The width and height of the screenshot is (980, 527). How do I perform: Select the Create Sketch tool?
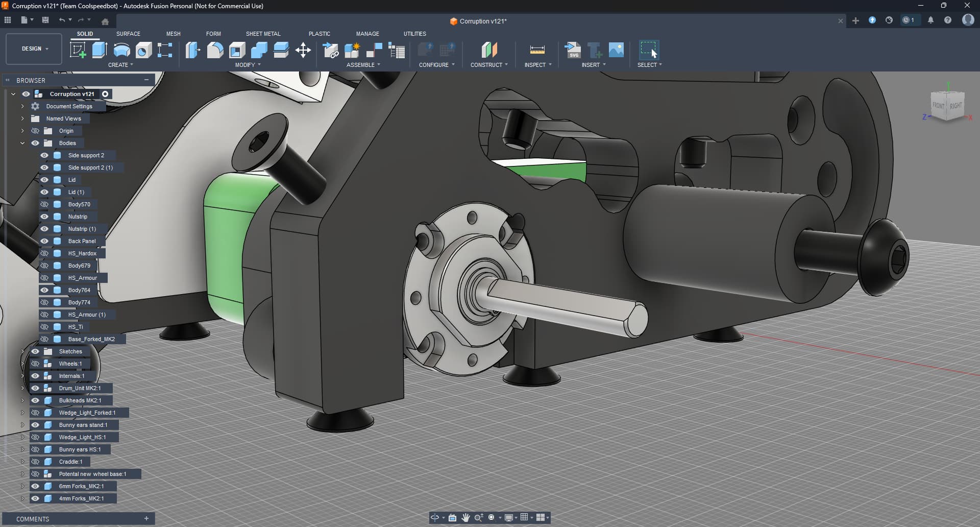pyautogui.click(x=78, y=50)
